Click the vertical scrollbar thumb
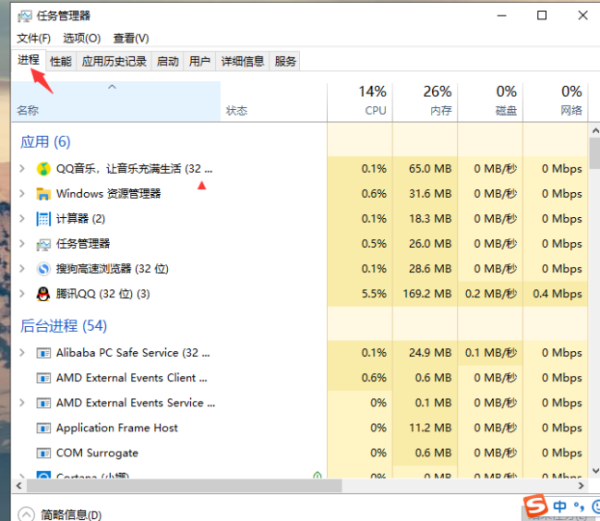This screenshot has width=600, height=521. click(x=595, y=153)
